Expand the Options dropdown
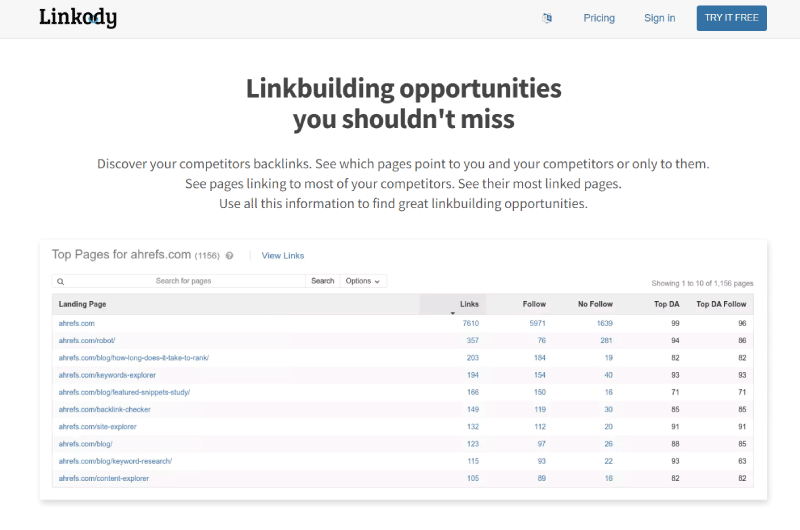This screenshot has width=800, height=530. pyautogui.click(x=363, y=281)
